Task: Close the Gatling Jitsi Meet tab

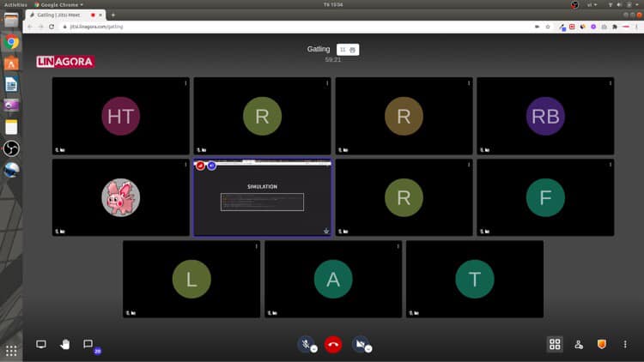Action: (100, 15)
